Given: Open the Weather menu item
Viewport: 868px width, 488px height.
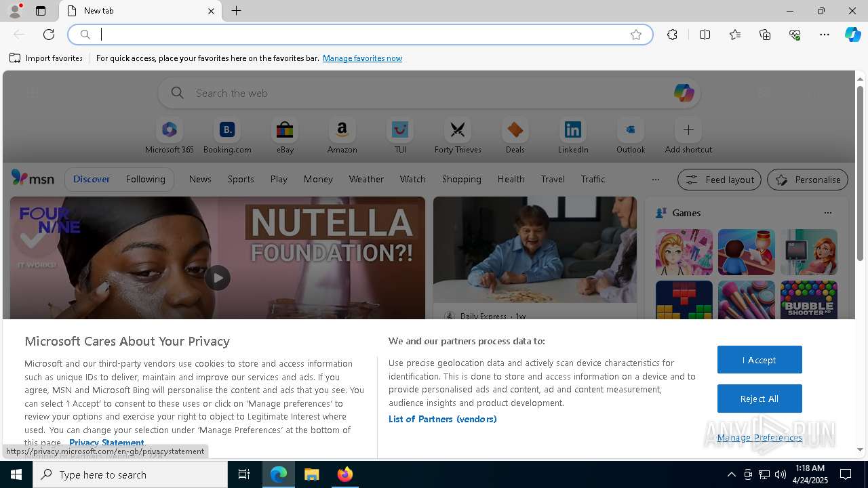Looking at the screenshot, I should click(x=366, y=179).
